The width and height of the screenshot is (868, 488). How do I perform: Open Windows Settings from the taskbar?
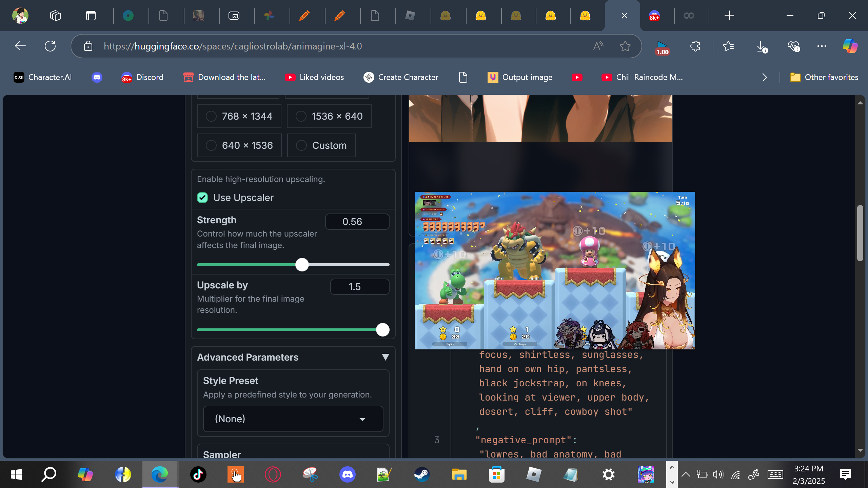click(608, 474)
